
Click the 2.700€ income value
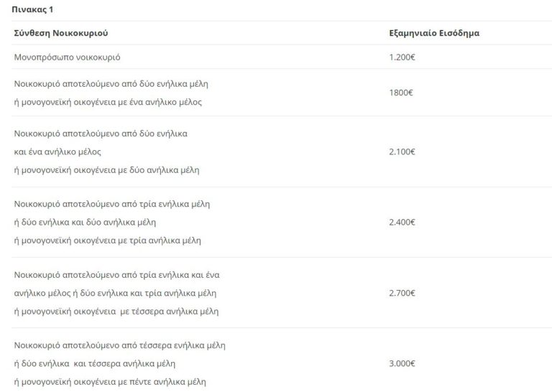click(x=401, y=293)
